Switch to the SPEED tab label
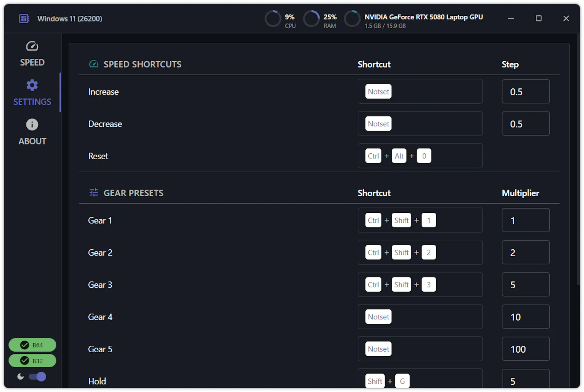This screenshot has width=584, height=392. pos(32,62)
